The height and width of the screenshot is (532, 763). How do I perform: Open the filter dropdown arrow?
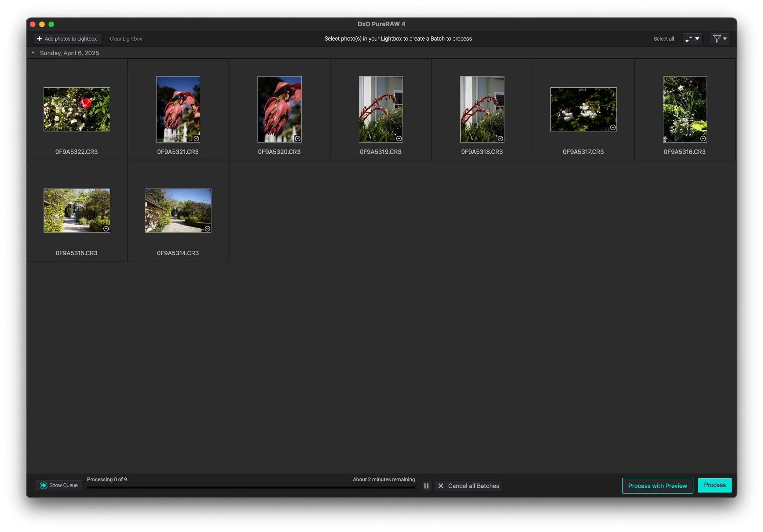pyautogui.click(x=725, y=39)
